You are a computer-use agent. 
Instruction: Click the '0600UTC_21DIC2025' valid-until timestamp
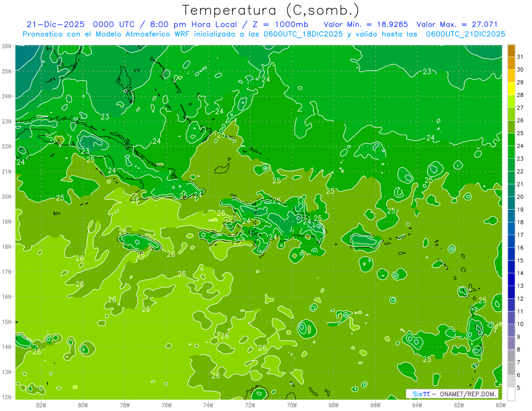tap(465, 34)
